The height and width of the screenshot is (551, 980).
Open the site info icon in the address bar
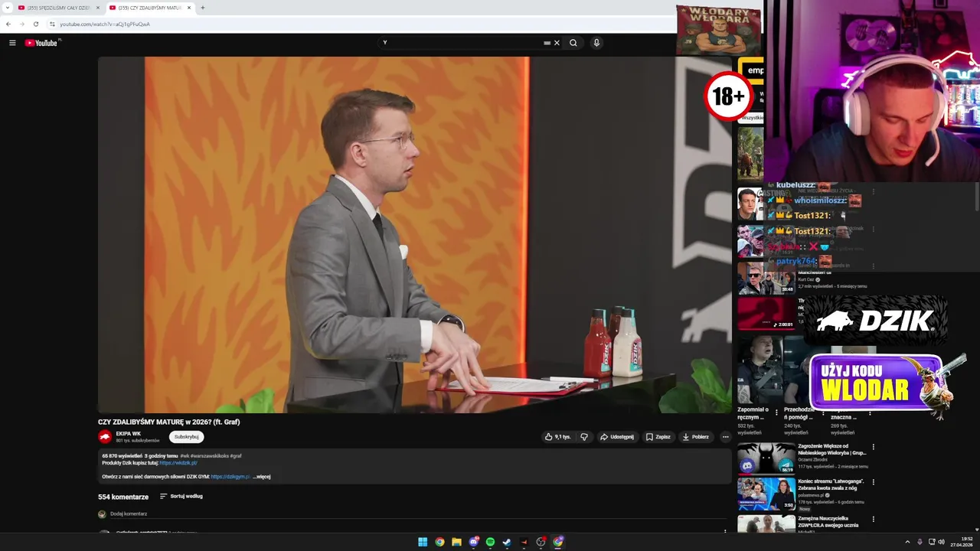click(x=52, y=24)
